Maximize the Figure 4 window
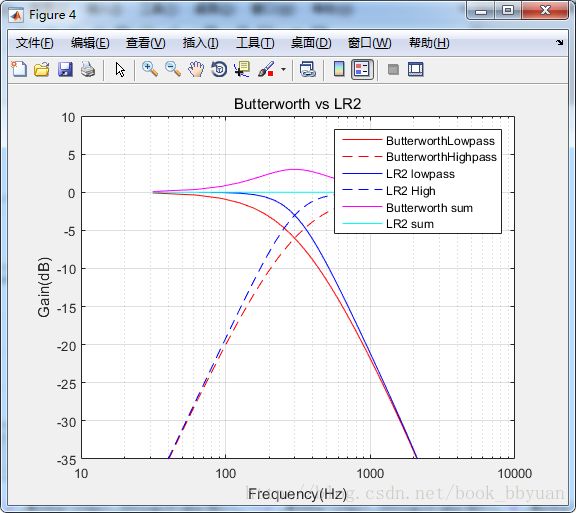The image size is (576, 513). coord(508,11)
